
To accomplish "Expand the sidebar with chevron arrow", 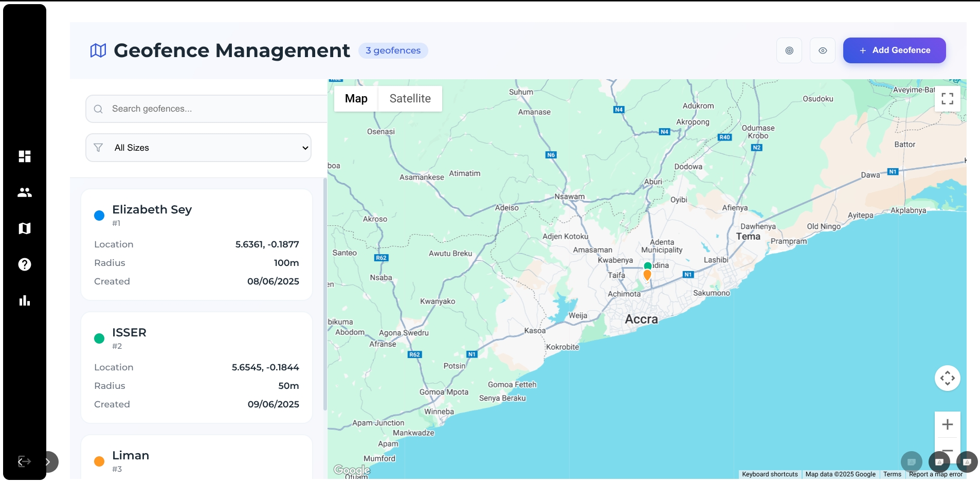I will coord(48,462).
